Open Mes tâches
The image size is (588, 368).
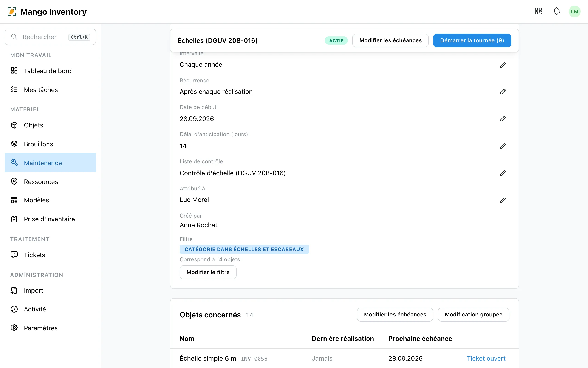point(50,89)
